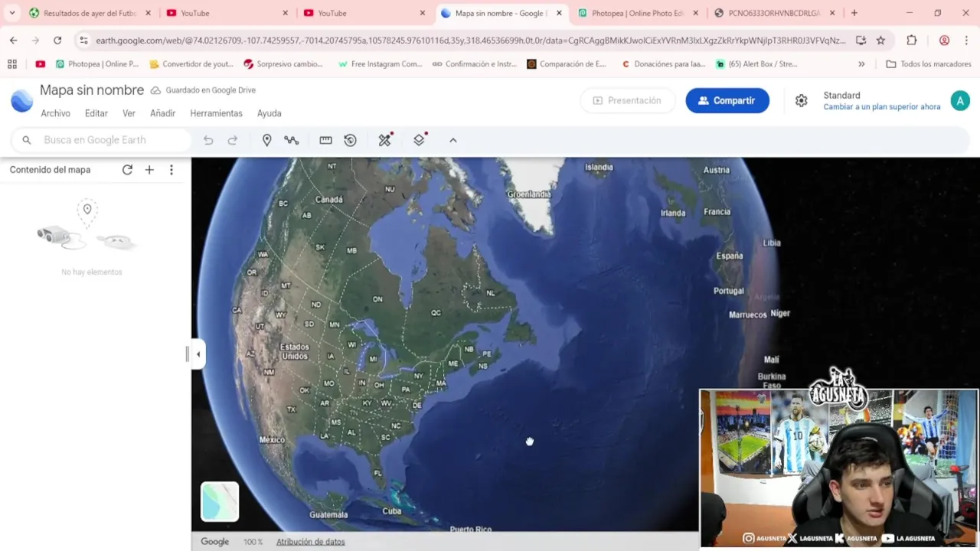The image size is (980, 551).
Task: Open the Ver menu
Action: pos(129,113)
